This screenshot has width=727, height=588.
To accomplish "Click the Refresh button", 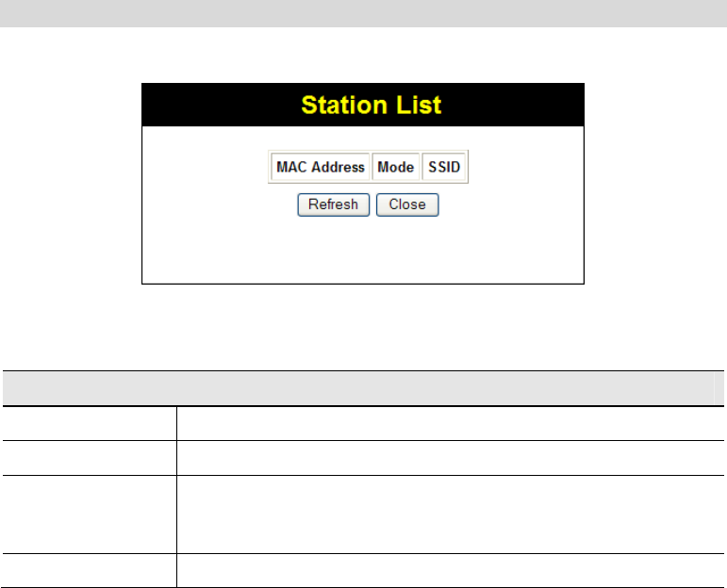I will 334,204.
